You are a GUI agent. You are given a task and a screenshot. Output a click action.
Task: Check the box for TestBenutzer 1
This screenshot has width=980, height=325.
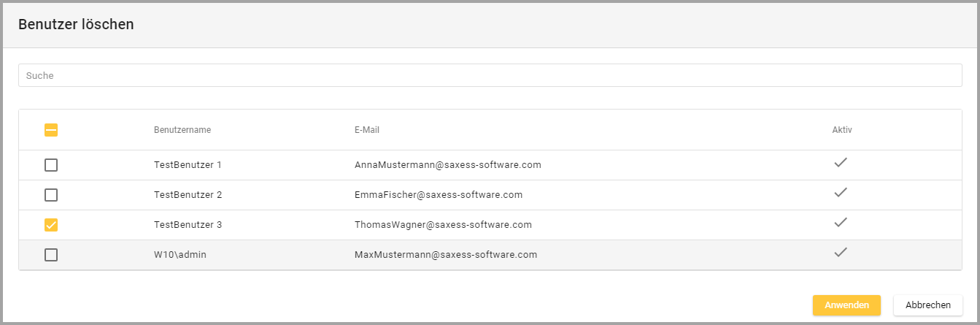[51, 165]
